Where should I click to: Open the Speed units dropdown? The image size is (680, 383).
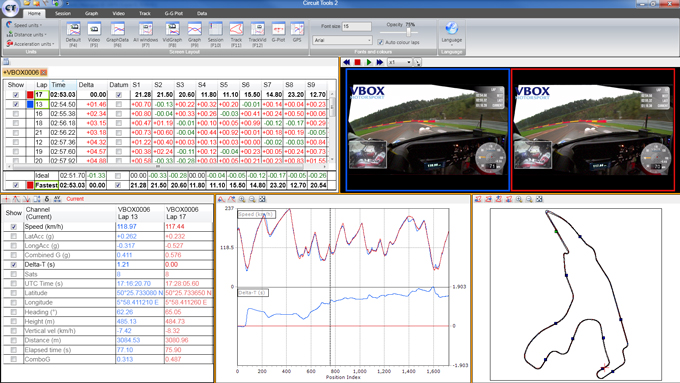(x=24, y=25)
